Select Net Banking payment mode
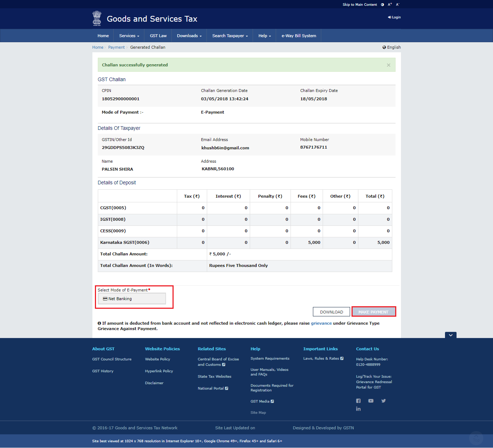This screenshot has height=448, width=493. pyautogui.click(x=132, y=299)
